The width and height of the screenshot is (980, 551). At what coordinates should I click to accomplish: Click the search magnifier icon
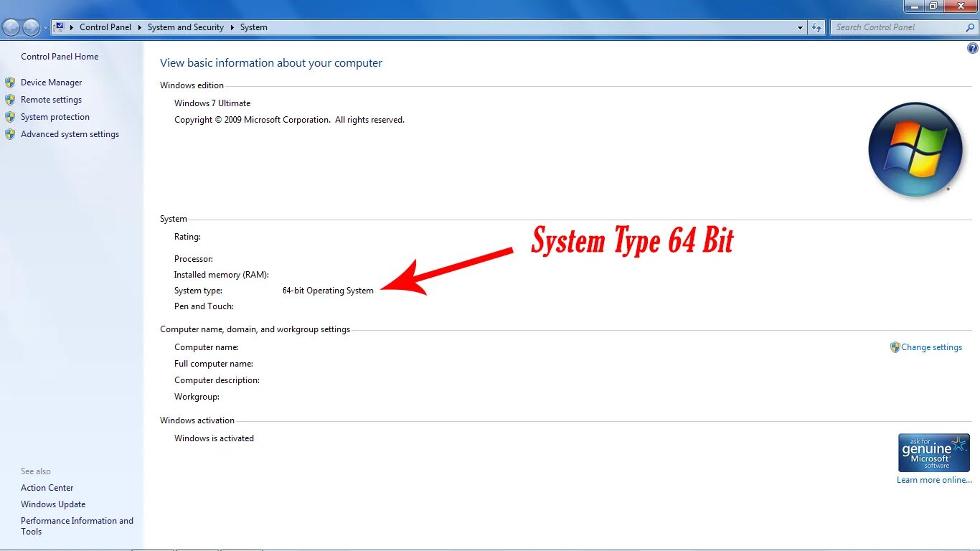tap(971, 27)
